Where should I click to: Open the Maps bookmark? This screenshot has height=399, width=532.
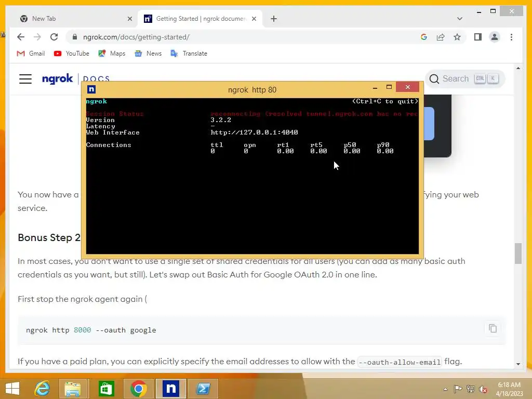click(112, 54)
